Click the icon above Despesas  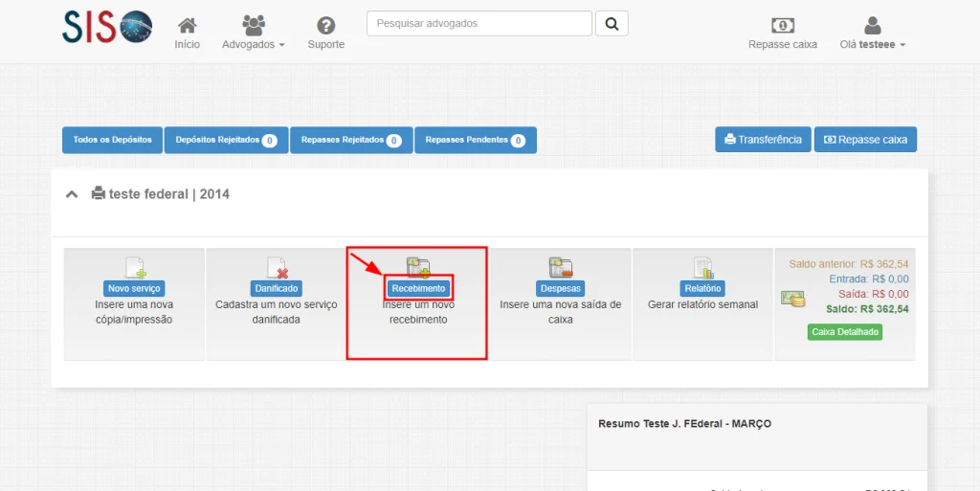(561, 267)
